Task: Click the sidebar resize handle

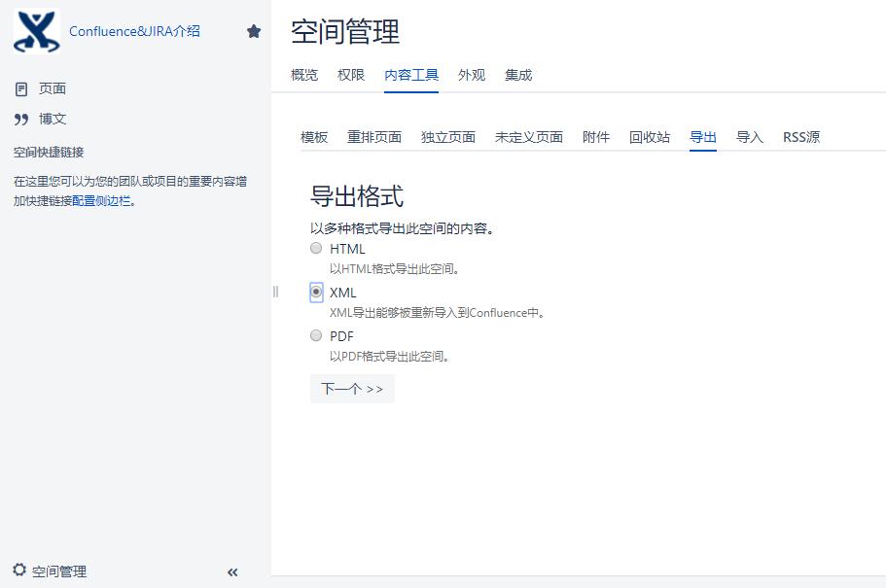Action: [275, 292]
